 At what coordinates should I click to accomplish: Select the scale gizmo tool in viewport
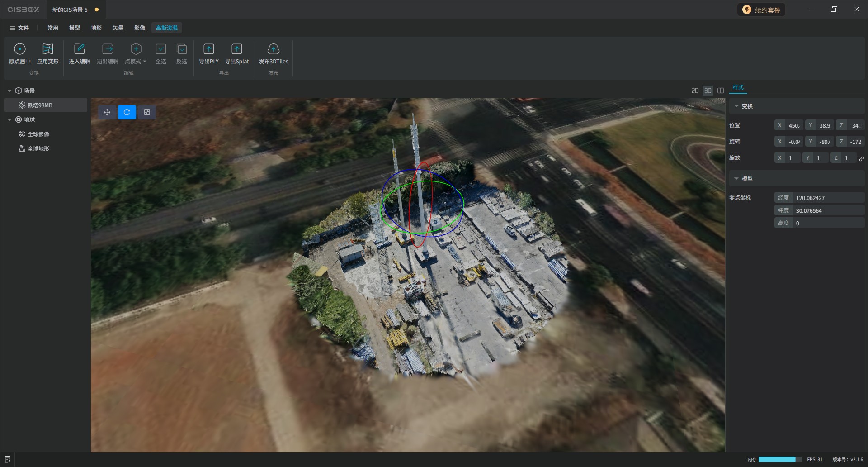(x=147, y=112)
